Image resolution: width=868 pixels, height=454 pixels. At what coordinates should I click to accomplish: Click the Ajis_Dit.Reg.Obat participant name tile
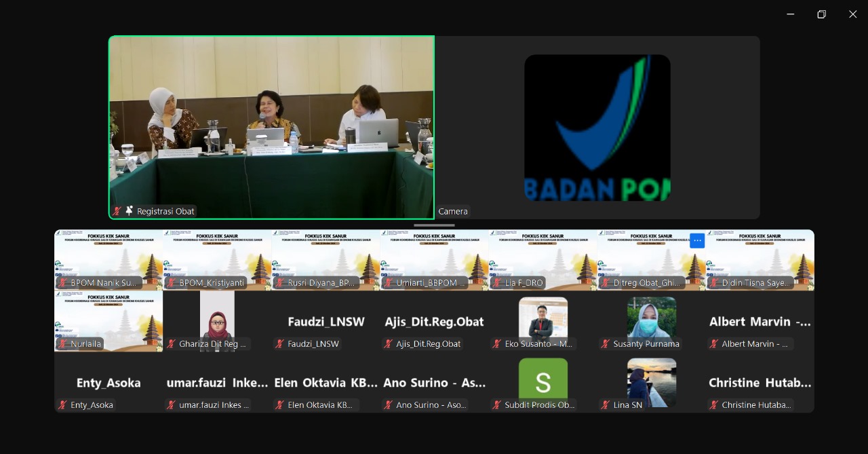point(434,322)
